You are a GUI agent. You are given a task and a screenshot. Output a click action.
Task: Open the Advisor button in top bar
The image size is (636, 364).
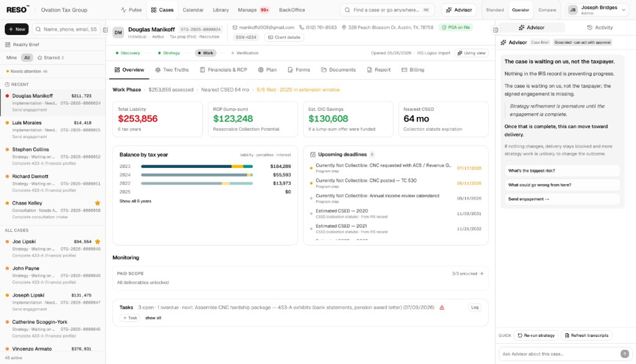click(x=459, y=10)
